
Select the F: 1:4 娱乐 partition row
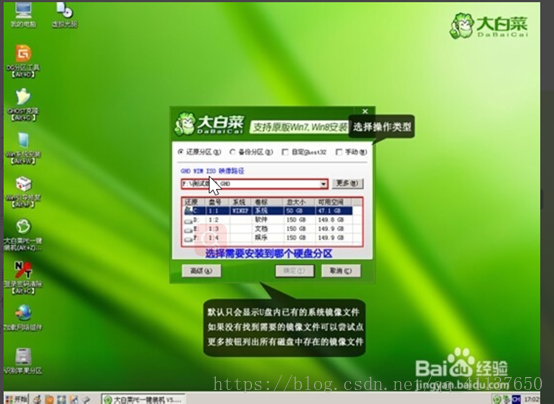[268, 238]
